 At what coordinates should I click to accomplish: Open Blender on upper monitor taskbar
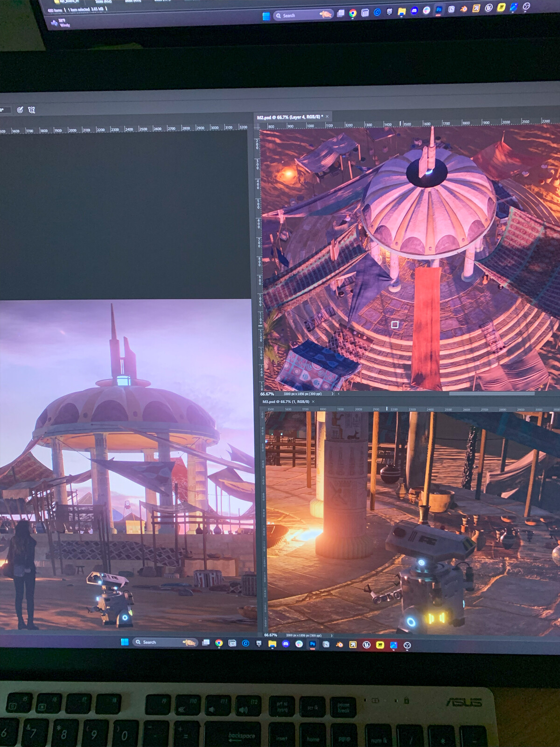463,9
